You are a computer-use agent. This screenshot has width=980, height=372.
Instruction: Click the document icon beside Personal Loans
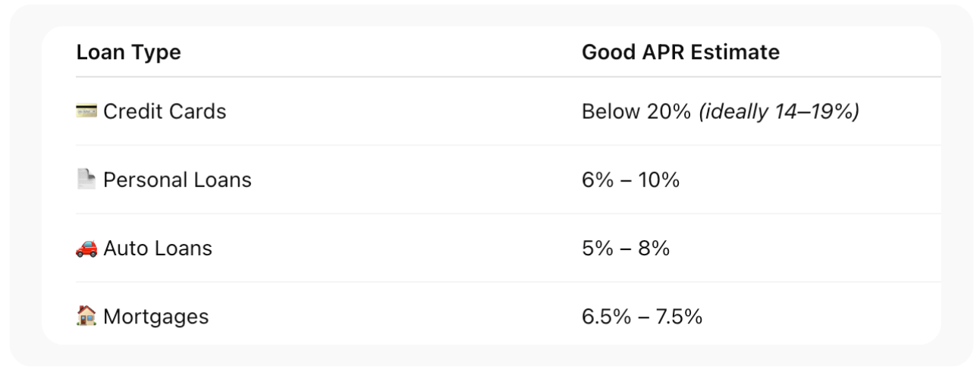86,180
